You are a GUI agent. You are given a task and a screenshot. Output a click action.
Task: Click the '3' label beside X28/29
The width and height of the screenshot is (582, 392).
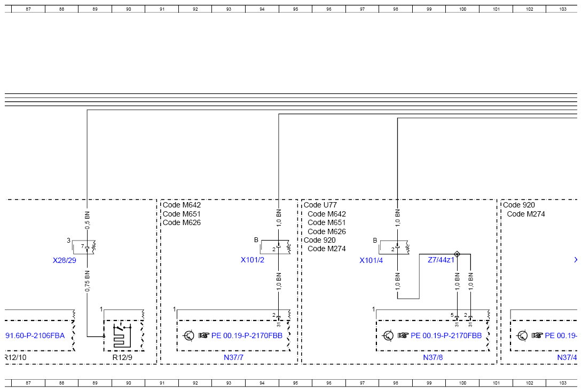(69, 241)
